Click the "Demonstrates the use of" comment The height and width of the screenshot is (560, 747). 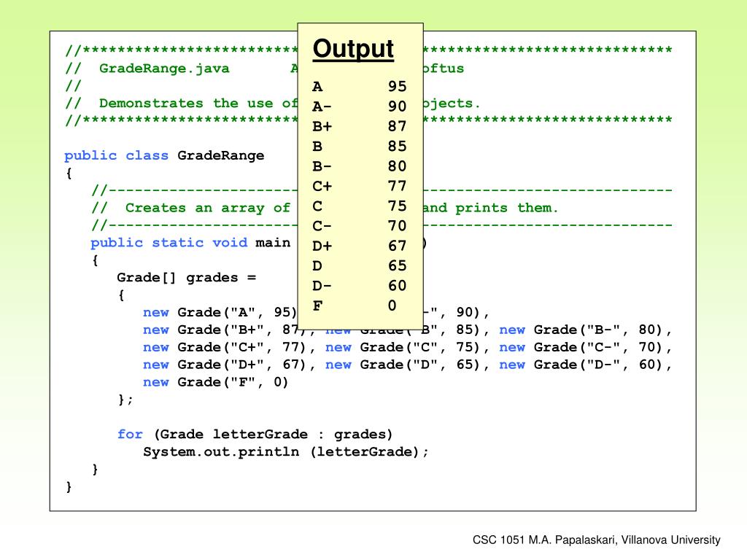pos(198,104)
